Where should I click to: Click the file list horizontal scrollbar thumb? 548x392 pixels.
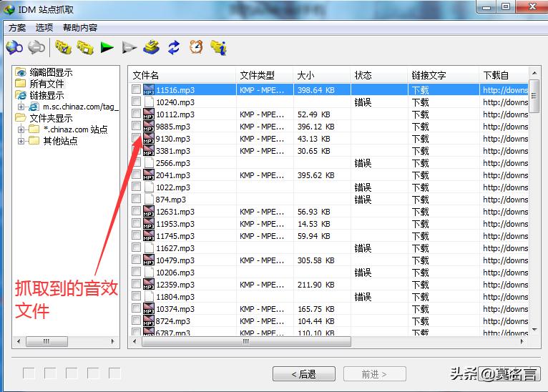coord(246,341)
